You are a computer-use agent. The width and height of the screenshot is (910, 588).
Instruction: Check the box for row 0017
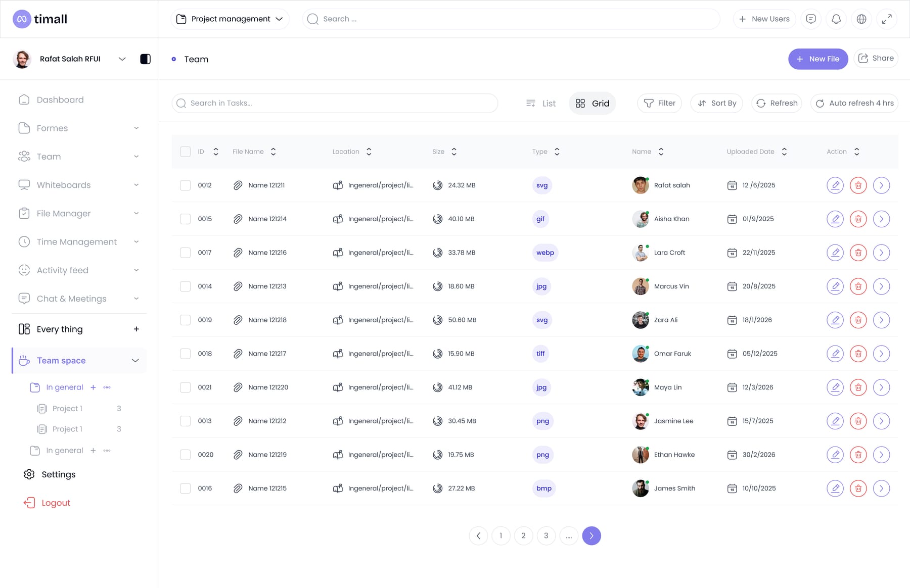coord(186,253)
